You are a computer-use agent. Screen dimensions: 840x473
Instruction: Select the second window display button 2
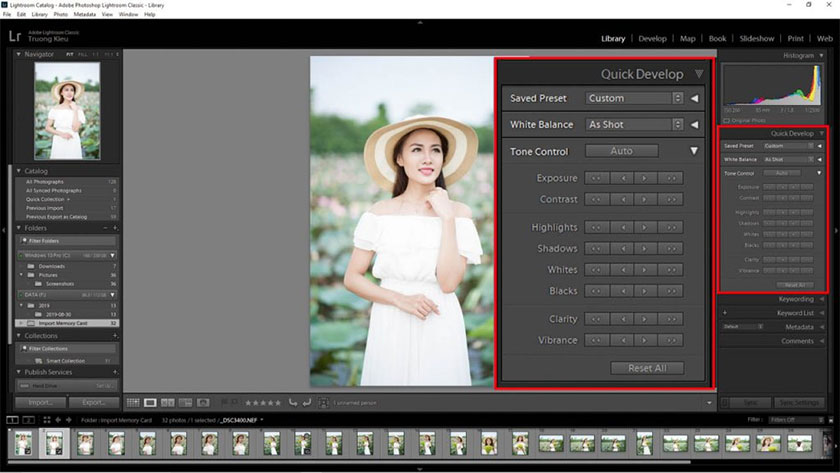tap(28, 420)
